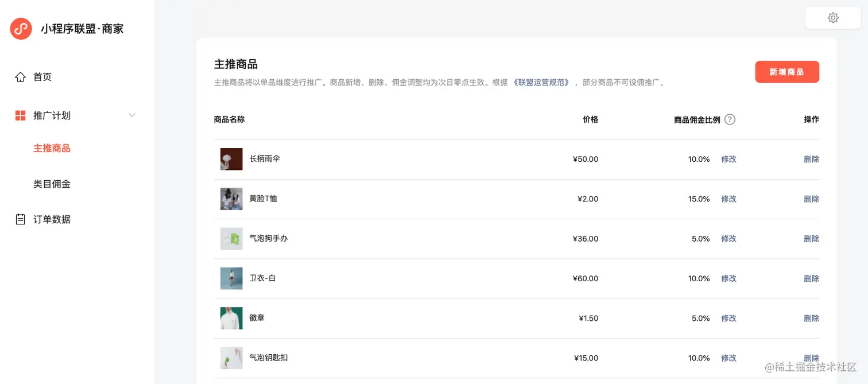Click 修改 for 徽章 commission
Screen dimensions: 868x384
point(728,317)
